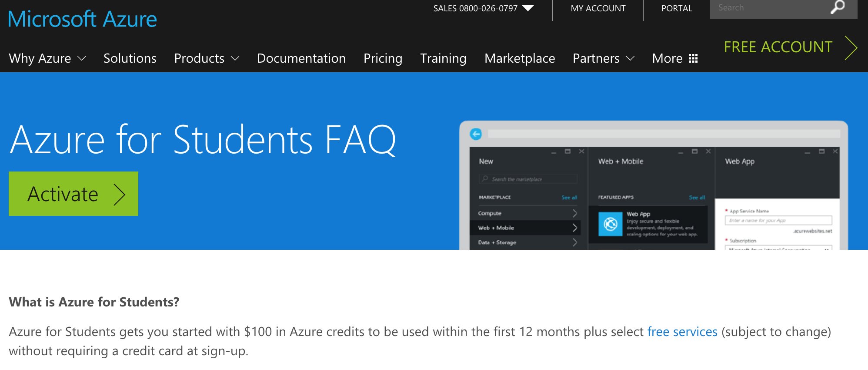Screen dimensions: 868x370
Task: Open the Microsoft Azure logo home link
Action: [82, 19]
